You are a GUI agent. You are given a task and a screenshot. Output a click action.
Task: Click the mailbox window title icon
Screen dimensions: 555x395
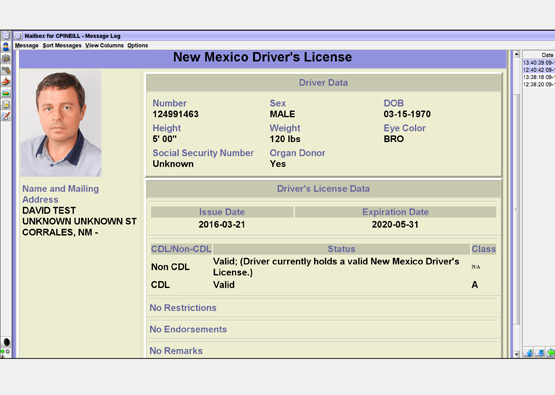click(x=18, y=36)
